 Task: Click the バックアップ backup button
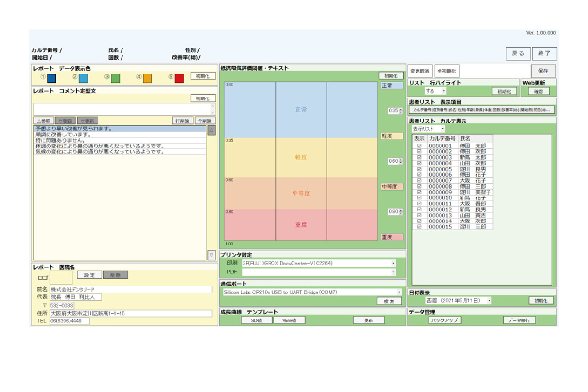pos(444,320)
